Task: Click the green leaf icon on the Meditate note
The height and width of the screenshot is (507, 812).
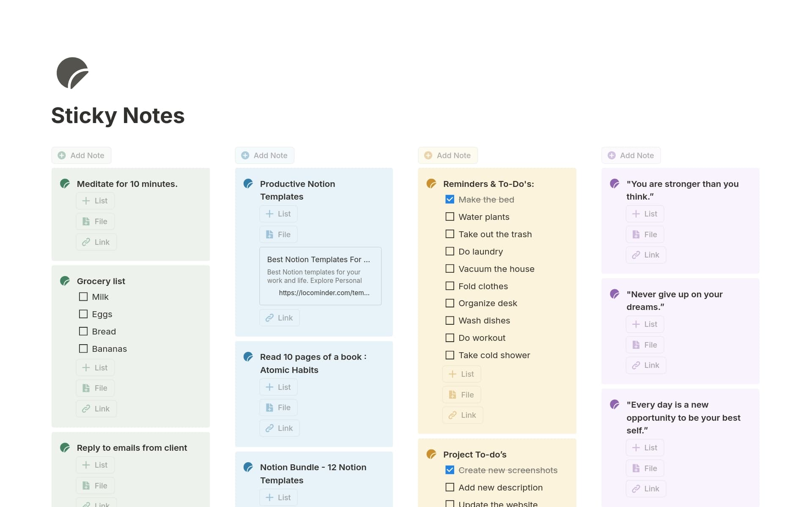Action: 65,184
